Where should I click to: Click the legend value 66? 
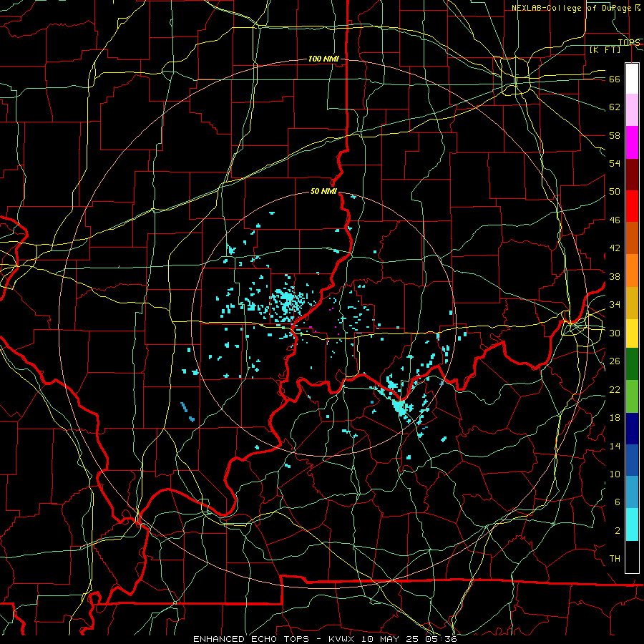[x=615, y=79]
